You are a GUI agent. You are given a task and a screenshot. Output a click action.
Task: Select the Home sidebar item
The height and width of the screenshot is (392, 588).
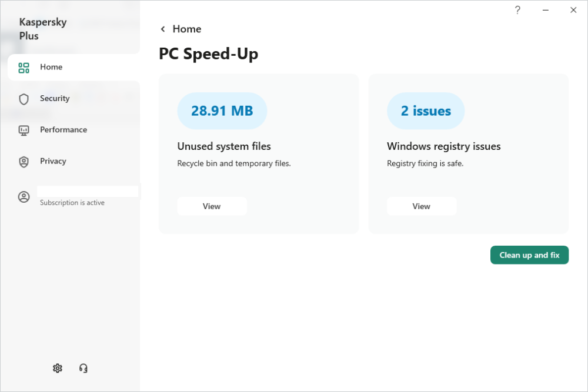[x=51, y=67]
